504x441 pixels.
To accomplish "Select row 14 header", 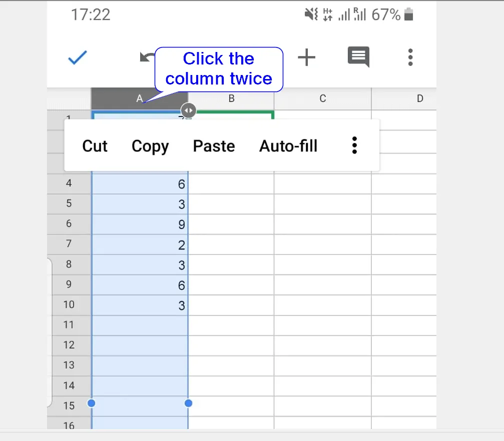I will (x=69, y=386).
